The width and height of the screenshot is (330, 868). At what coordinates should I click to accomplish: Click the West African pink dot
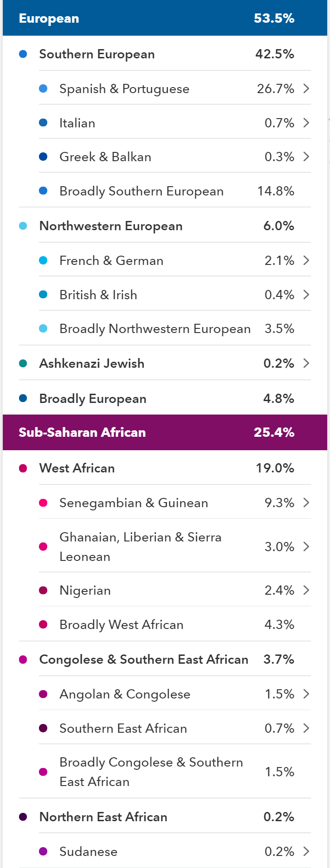point(23,468)
